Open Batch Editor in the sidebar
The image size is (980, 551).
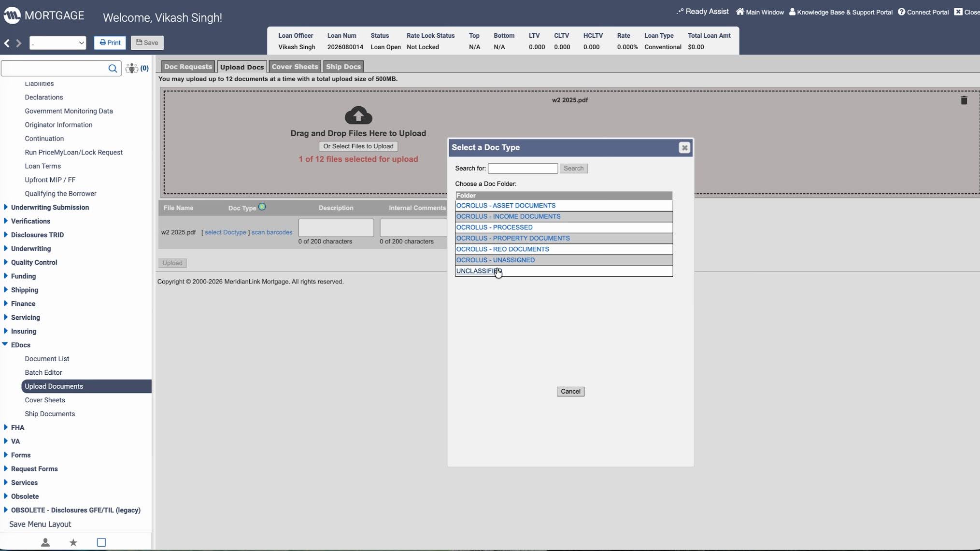(43, 372)
